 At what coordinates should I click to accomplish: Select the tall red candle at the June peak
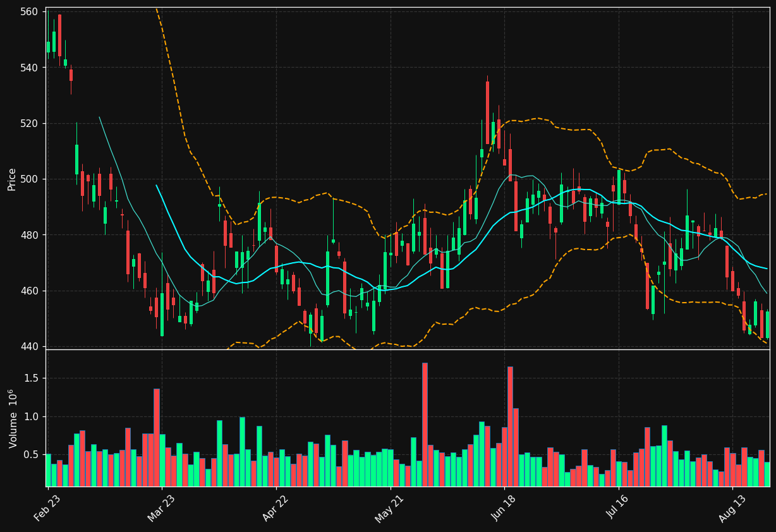click(x=487, y=112)
